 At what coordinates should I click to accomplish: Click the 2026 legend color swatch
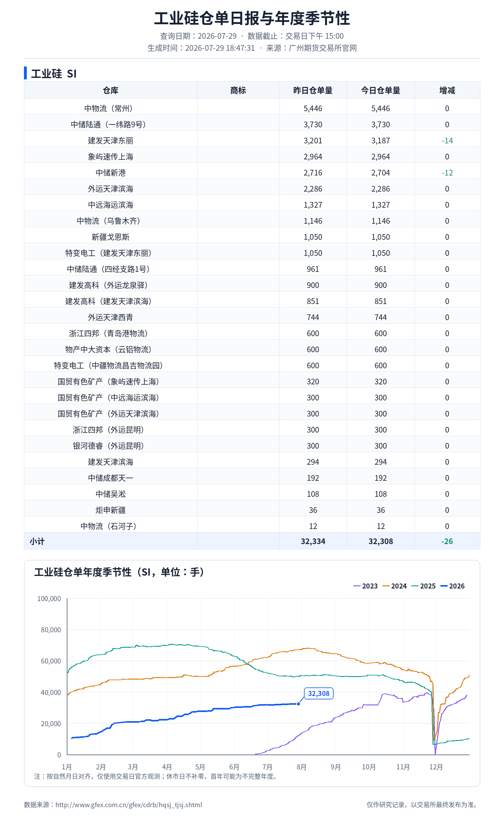click(x=444, y=586)
